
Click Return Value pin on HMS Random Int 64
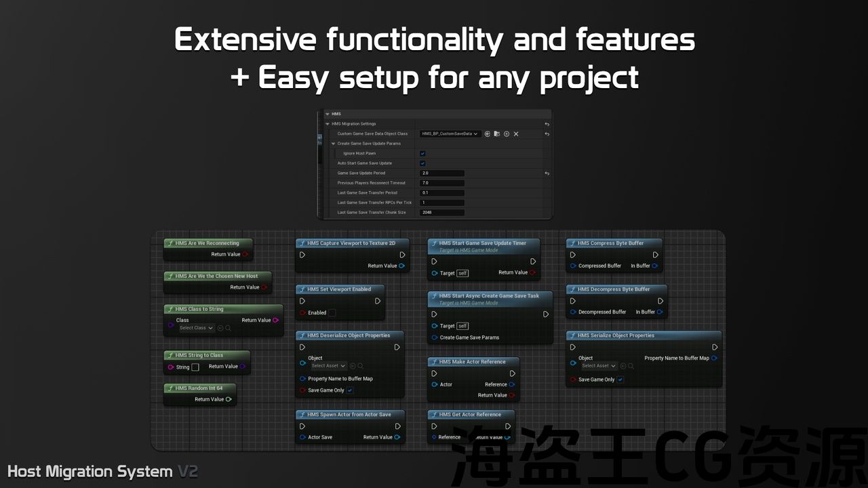tap(229, 399)
